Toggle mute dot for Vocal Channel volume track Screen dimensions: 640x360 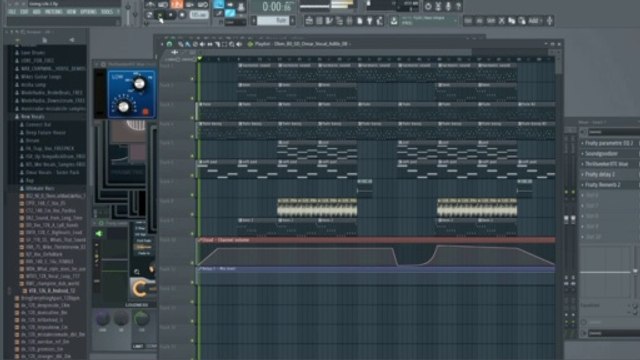point(192,263)
